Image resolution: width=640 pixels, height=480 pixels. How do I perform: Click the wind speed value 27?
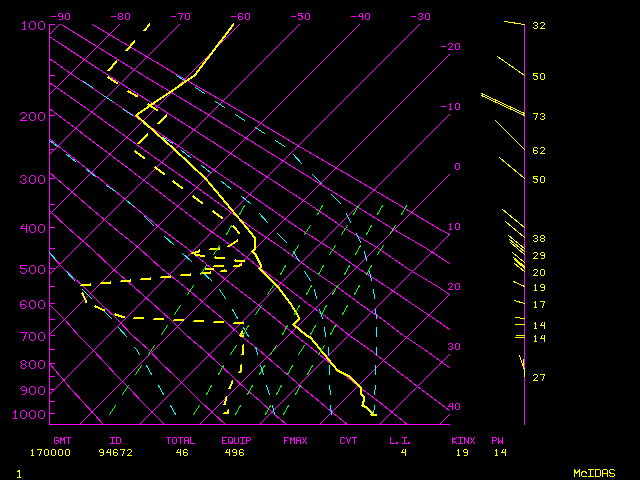[538, 377]
